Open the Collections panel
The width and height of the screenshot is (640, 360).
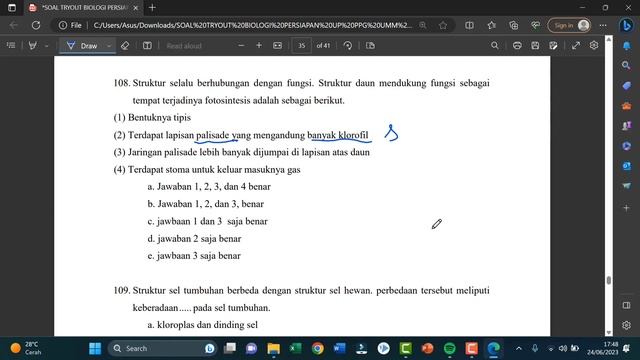tap(513, 25)
